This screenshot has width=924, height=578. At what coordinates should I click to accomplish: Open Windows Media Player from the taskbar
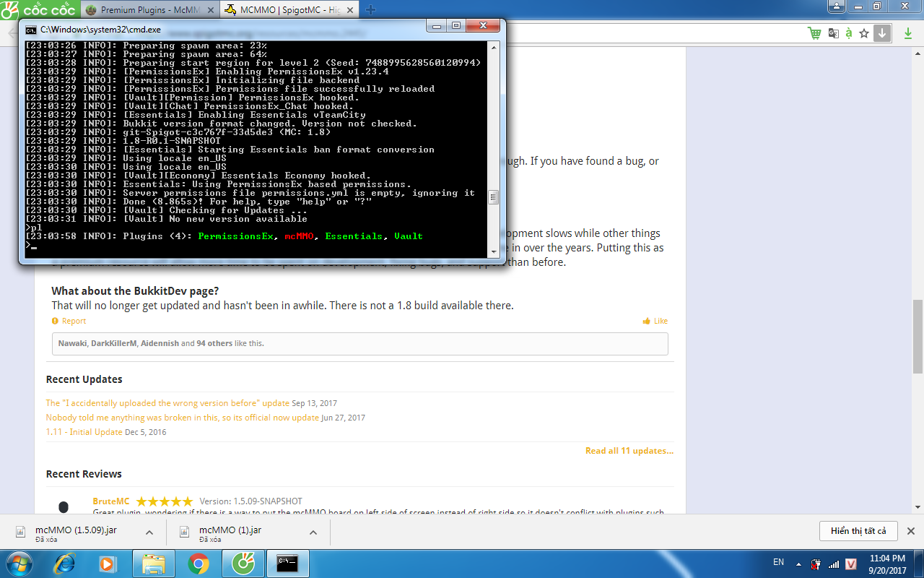pyautogui.click(x=108, y=564)
